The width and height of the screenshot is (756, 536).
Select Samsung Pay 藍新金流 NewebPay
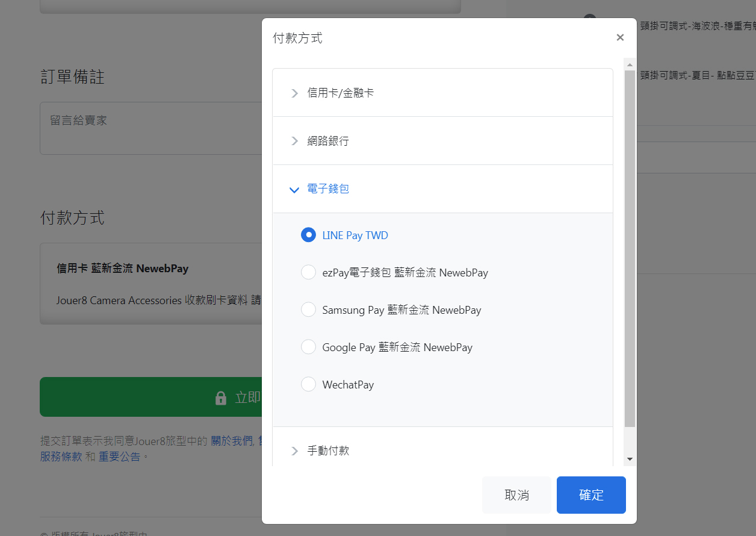click(x=308, y=310)
